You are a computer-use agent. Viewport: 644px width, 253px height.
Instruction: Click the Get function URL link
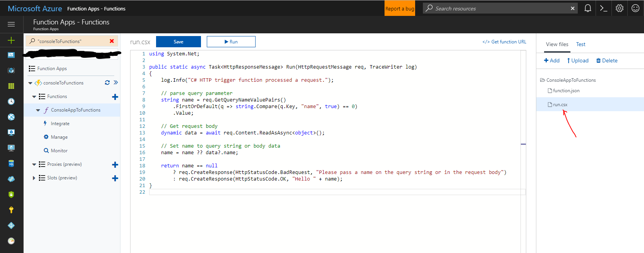504,41
